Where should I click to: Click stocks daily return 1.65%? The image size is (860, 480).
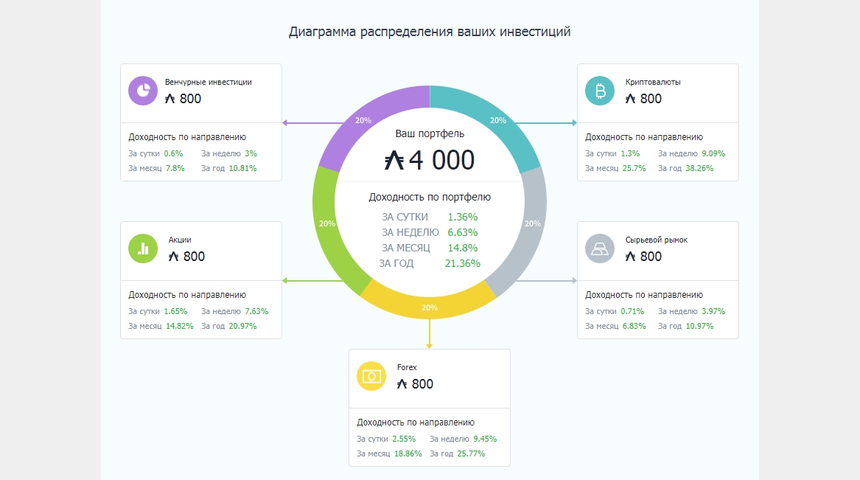pyautogui.click(x=176, y=312)
